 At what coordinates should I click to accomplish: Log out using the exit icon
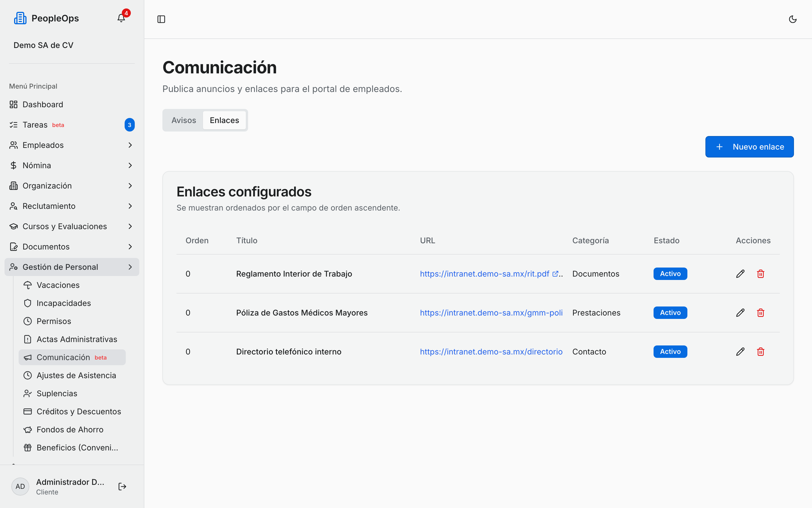tap(122, 487)
